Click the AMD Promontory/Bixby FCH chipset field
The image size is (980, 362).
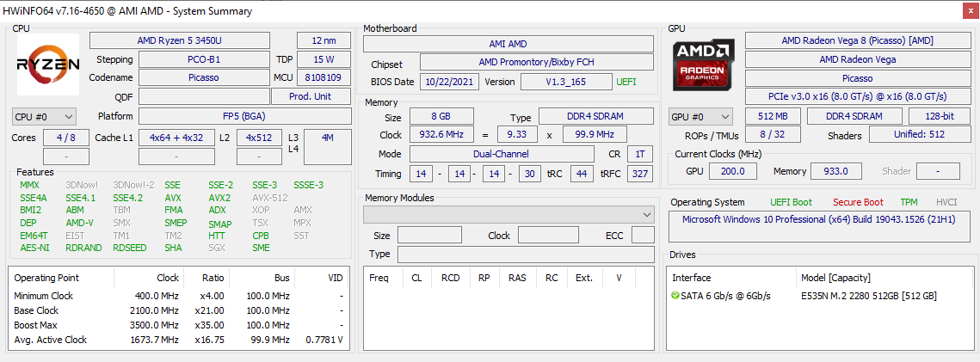click(x=536, y=62)
